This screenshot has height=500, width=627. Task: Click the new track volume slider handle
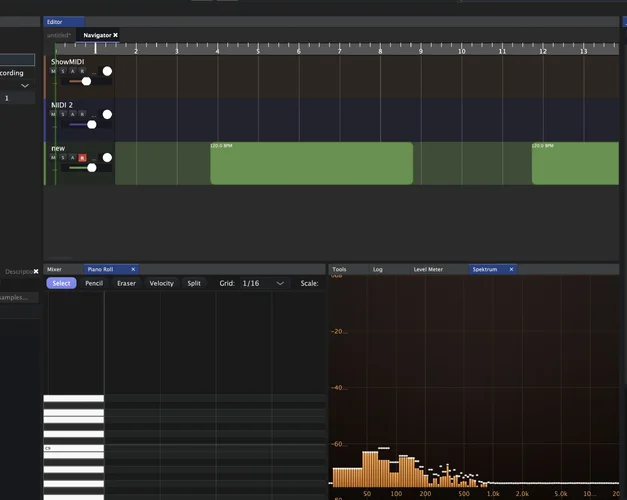pyautogui.click(x=92, y=168)
